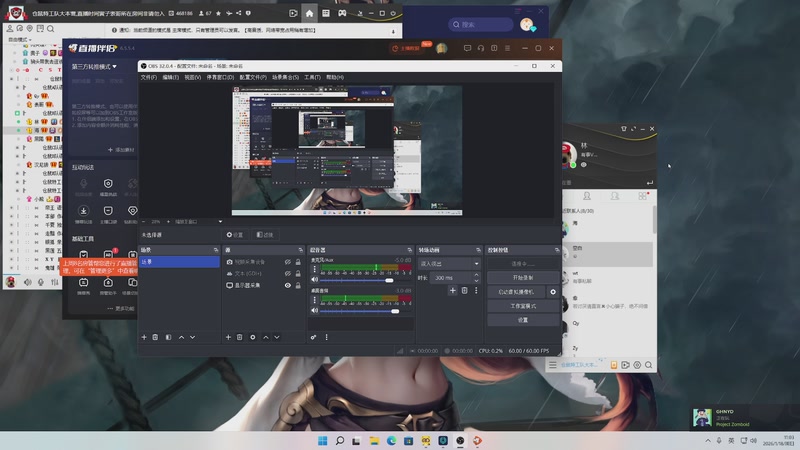800x450 pixels.
Task: Adjust the transition duration 300 ms stepper
Action: 477,278
